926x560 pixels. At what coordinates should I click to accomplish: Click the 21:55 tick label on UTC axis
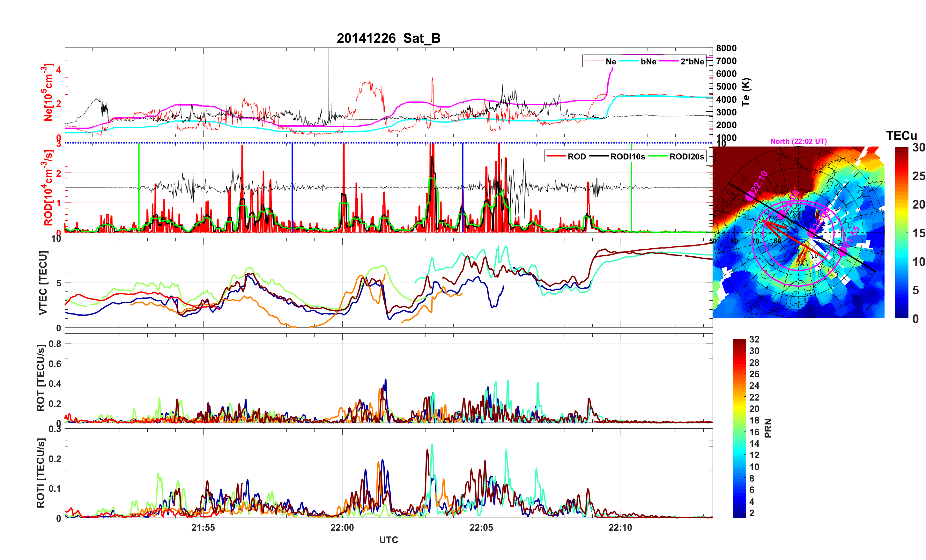pos(203,528)
